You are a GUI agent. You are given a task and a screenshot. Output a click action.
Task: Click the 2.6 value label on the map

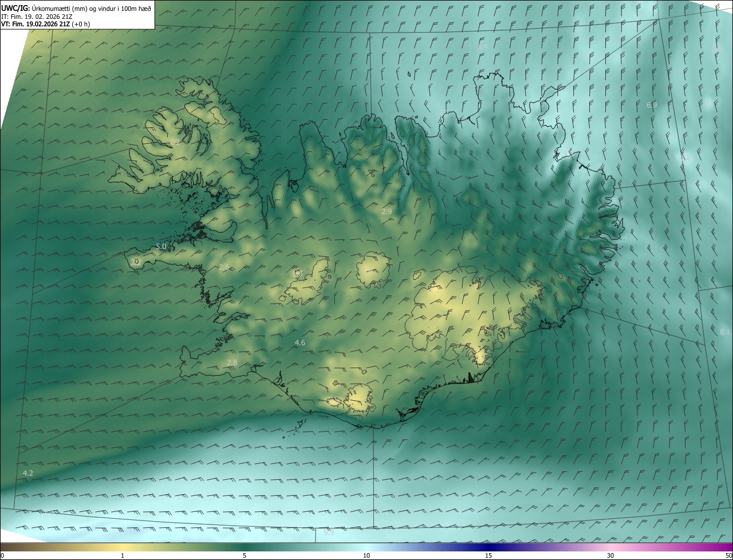coord(224,267)
